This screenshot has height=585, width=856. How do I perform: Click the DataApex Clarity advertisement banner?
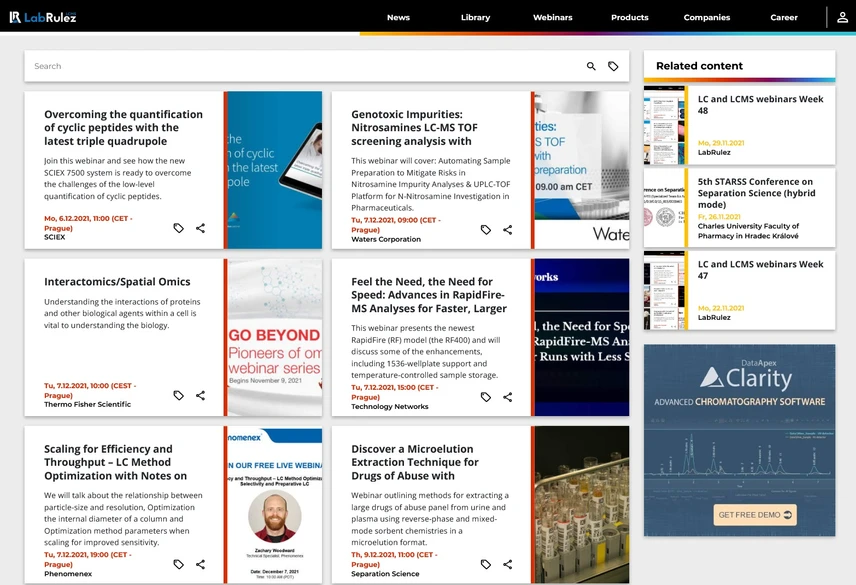[739, 440]
